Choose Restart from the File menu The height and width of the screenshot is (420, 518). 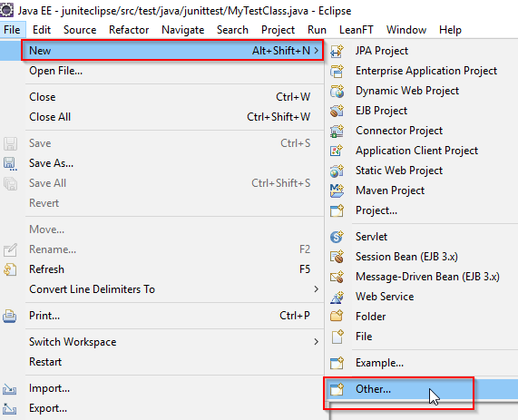point(45,362)
